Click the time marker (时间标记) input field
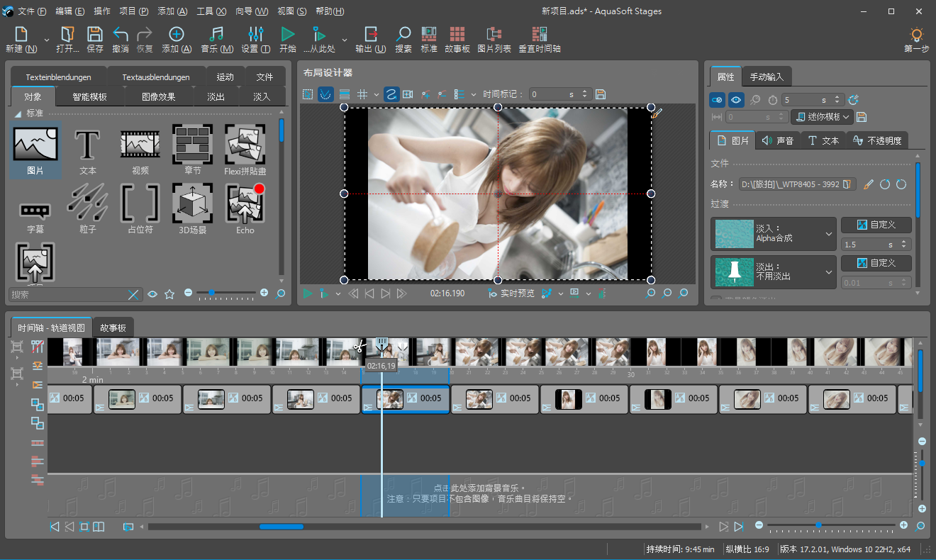The height and width of the screenshot is (560, 936). point(554,94)
